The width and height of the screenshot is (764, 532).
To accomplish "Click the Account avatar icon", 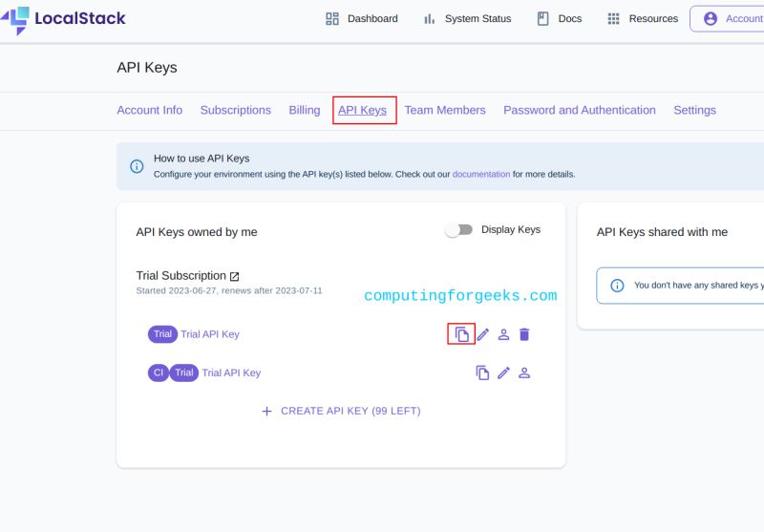I will pos(711,18).
